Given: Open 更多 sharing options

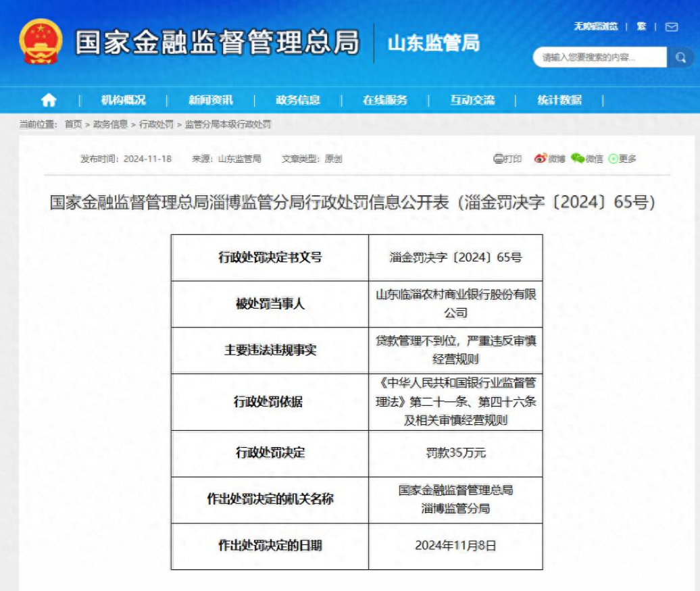Looking at the screenshot, I should [x=622, y=159].
